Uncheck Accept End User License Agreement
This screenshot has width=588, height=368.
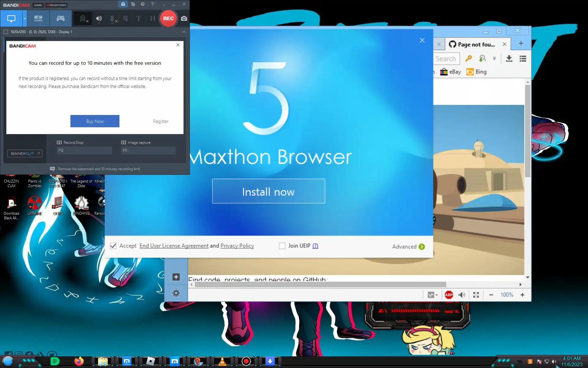pos(113,246)
